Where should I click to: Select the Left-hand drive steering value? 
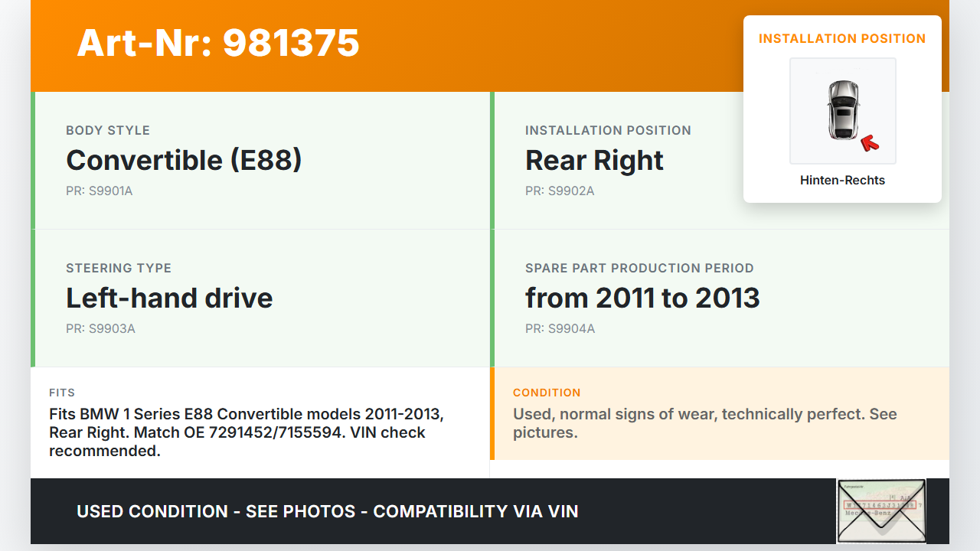coord(169,298)
